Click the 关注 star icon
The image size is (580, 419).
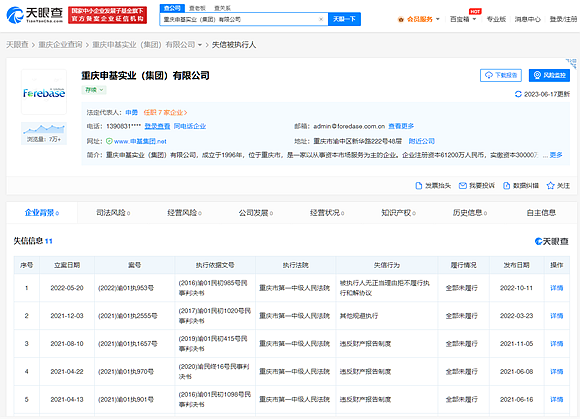click(x=550, y=186)
